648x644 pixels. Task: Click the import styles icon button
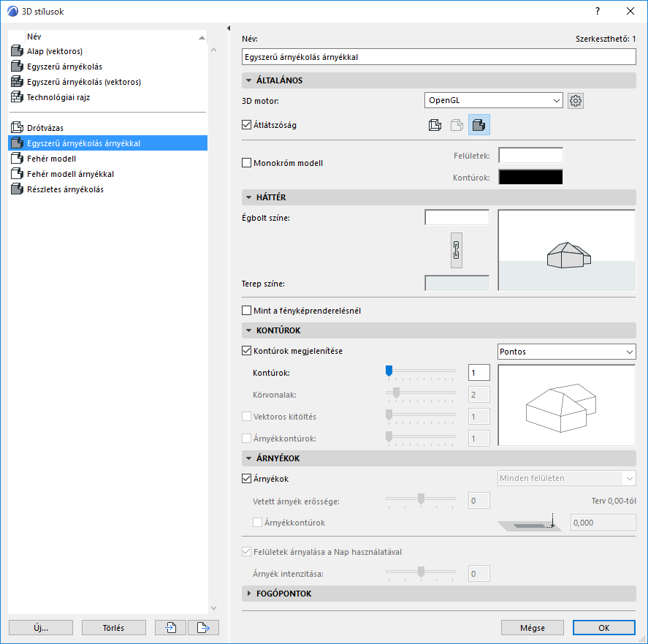[171, 627]
